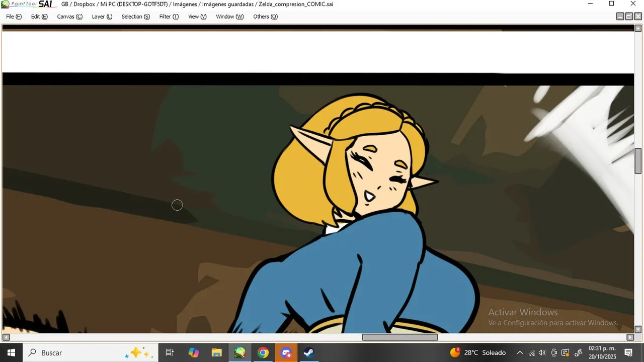Image resolution: width=644 pixels, height=362 pixels.
Task: Open the Windows Start menu
Action: (x=11, y=352)
